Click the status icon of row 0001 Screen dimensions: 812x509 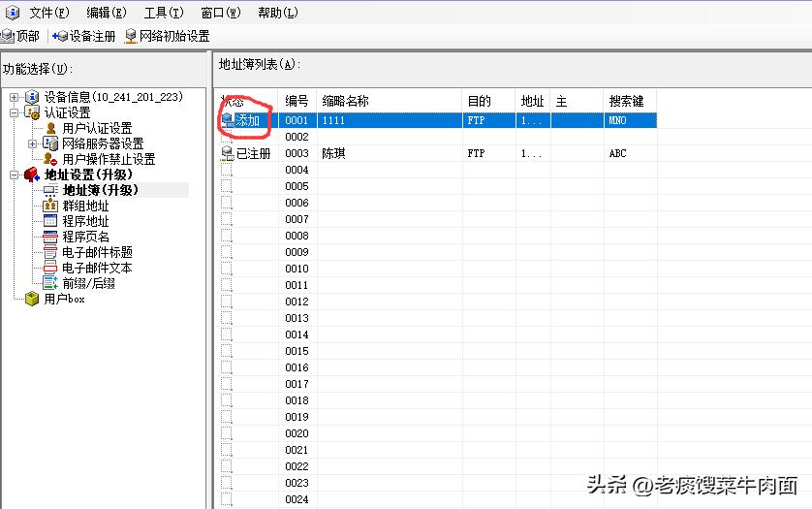pyautogui.click(x=228, y=120)
